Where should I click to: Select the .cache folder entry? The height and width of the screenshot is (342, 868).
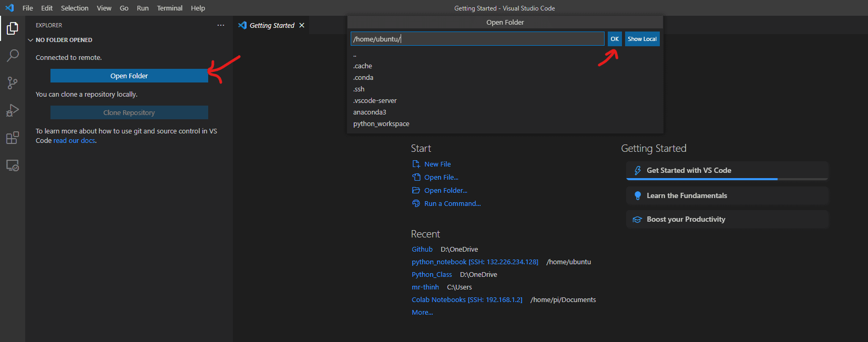tap(505, 66)
